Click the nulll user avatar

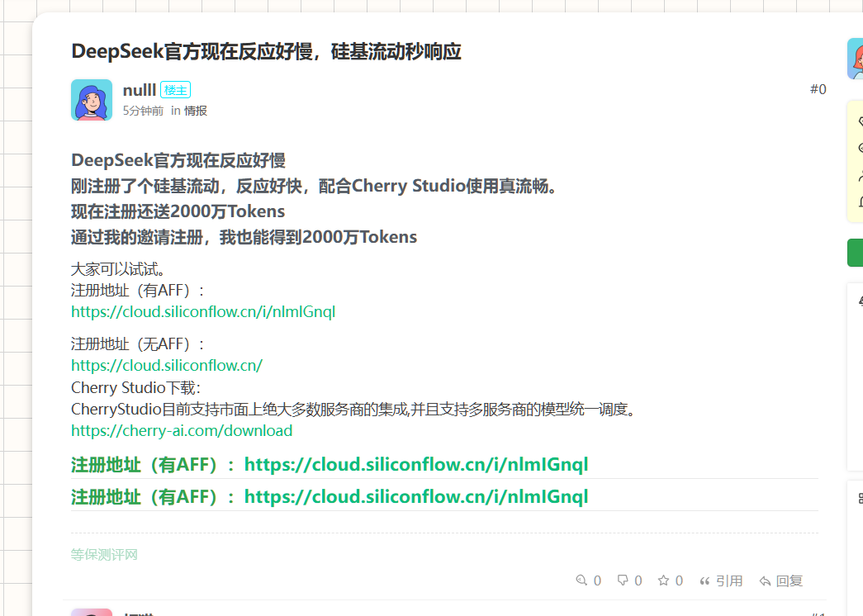92,100
